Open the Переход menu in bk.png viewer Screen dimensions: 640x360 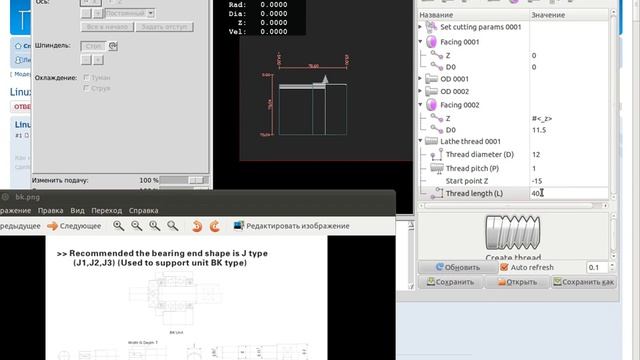click(x=107, y=211)
